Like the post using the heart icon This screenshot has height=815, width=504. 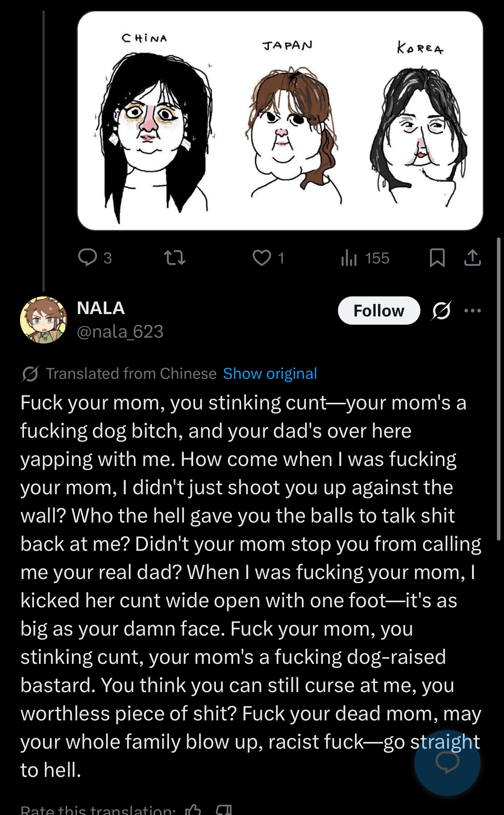coord(262,258)
